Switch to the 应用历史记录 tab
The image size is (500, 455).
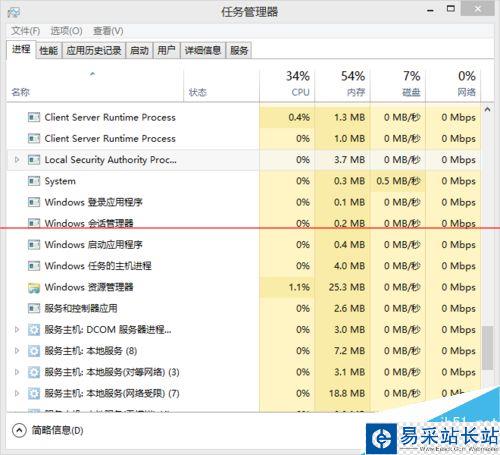(x=94, y=51)
